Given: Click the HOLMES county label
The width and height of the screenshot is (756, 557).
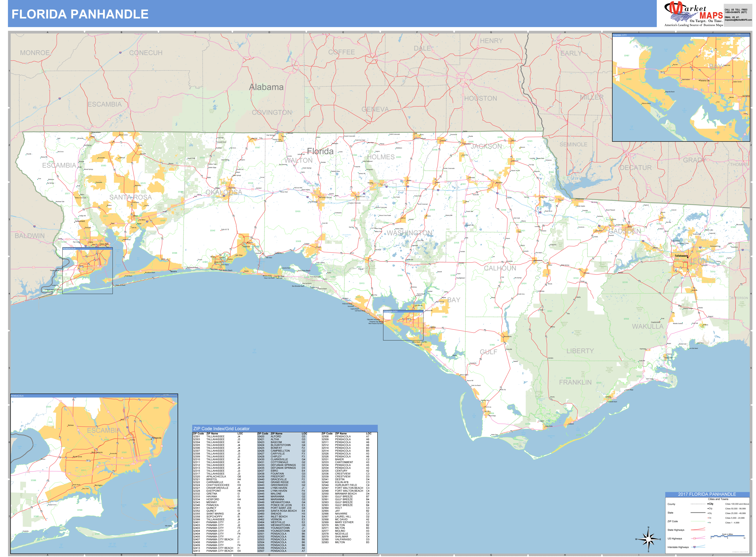Looking at the screenshot, I should 380,157.
